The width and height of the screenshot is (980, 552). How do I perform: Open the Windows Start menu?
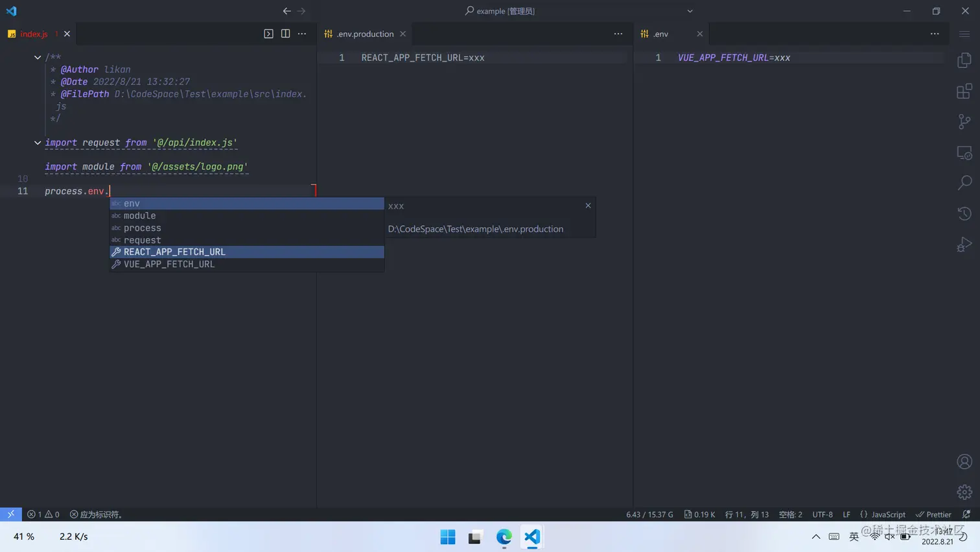point(448,537)
